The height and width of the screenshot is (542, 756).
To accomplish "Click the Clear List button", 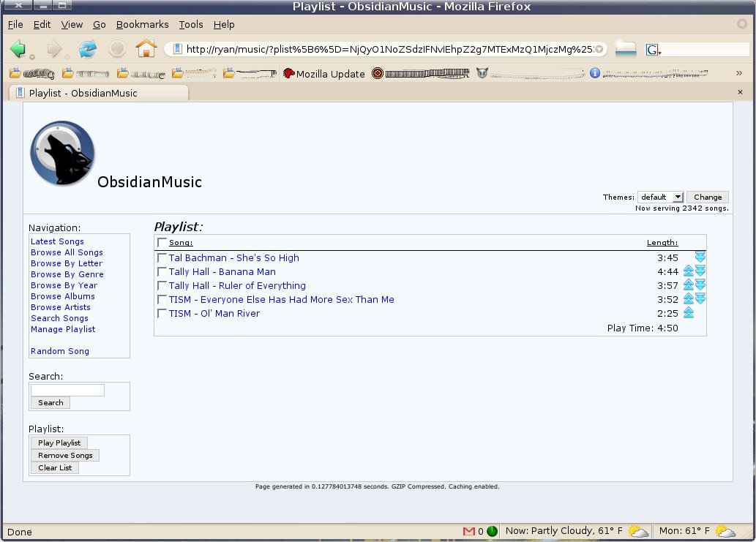I will click(x=55, y=468).
